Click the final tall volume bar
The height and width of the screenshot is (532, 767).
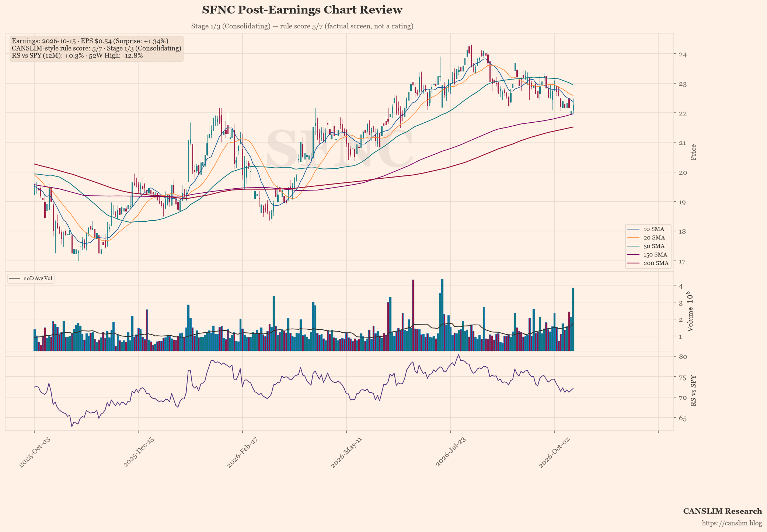573,319
